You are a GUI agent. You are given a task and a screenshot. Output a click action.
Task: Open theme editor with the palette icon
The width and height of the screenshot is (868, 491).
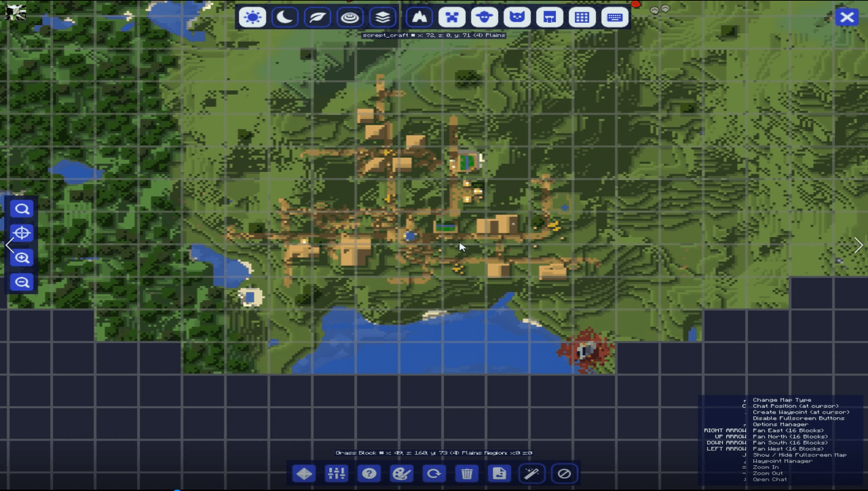pyautogui.click(x=401, y=473)
